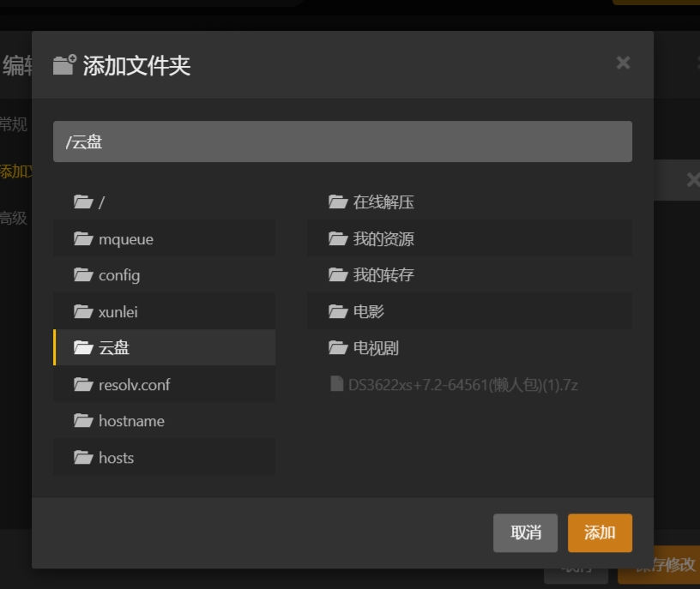The image size is (700, 589).
Task: Click the DS3622xs+7.2-64561 7z file name
Action: point(463,385)
